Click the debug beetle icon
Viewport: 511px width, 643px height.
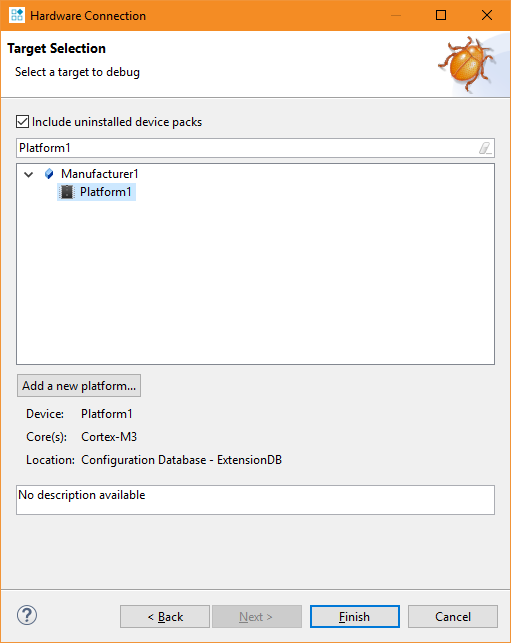click(x=466, y=64)
